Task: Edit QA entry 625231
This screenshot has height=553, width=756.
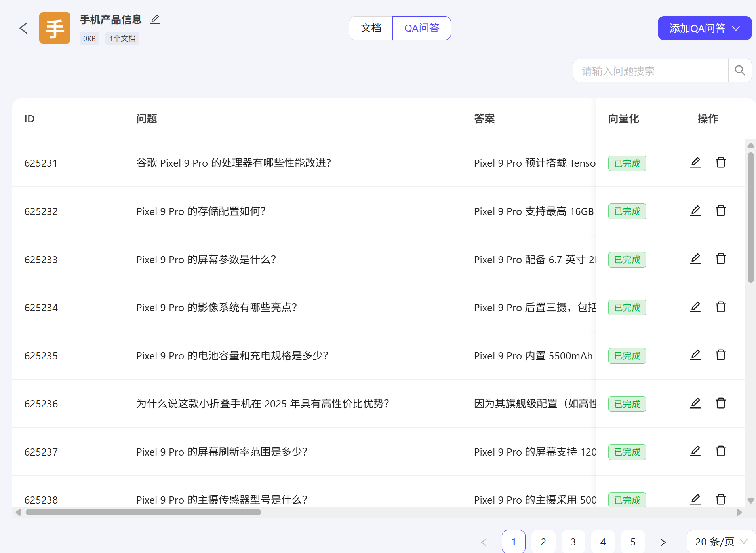Action: [695, 163]
